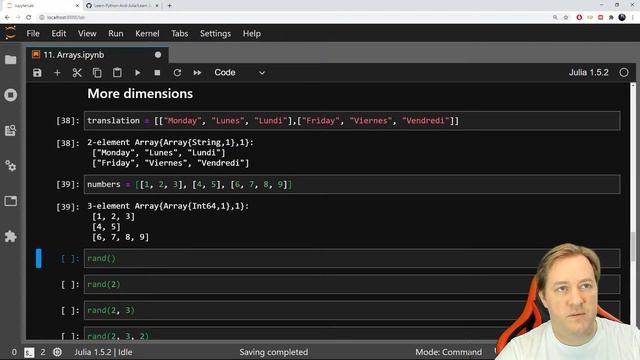Interrupt the kernel stop icon
Image resolution: width=640 pixels, height=360 pixels.
point(157,73)
